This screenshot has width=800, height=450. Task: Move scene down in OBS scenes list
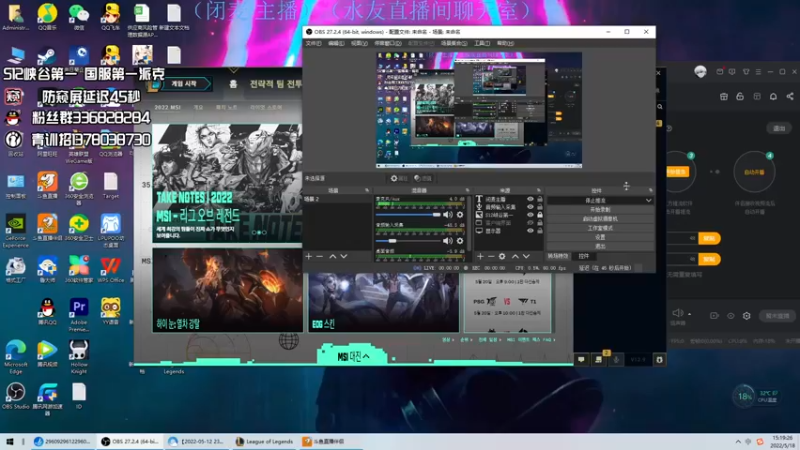point(344,256)
